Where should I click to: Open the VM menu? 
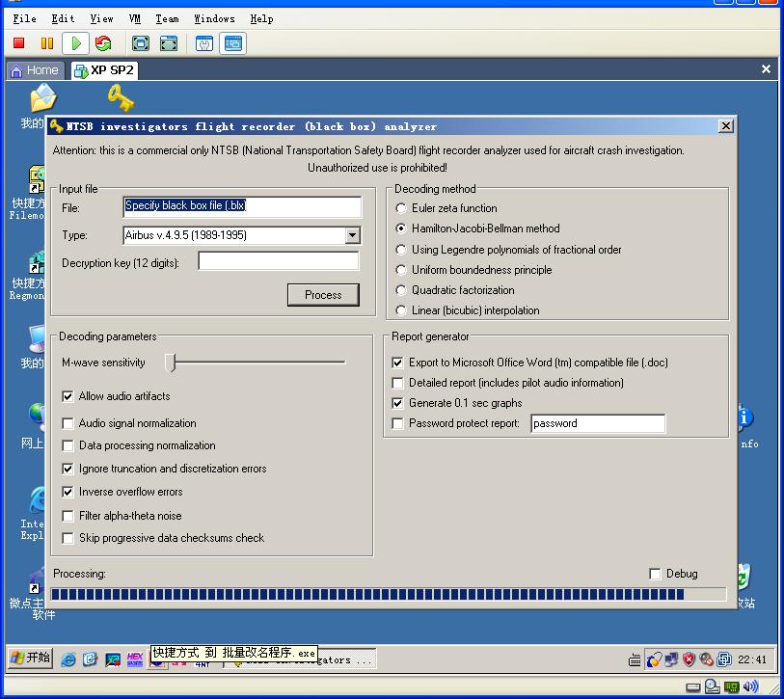134,19
